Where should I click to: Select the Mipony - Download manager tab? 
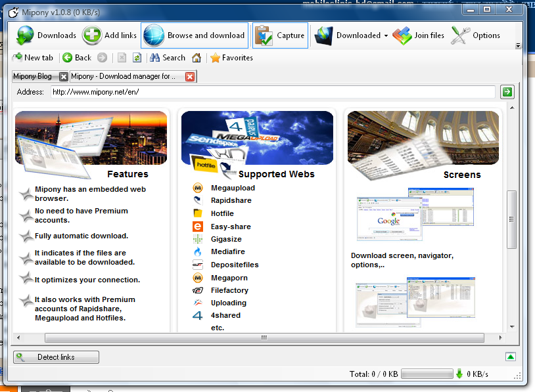123,76
